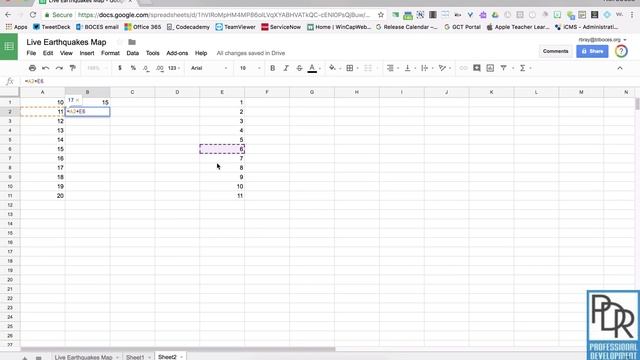Open the TweetDeck bookmark
The height and width of the screenshot is (360, 640).
click(52, 27)
